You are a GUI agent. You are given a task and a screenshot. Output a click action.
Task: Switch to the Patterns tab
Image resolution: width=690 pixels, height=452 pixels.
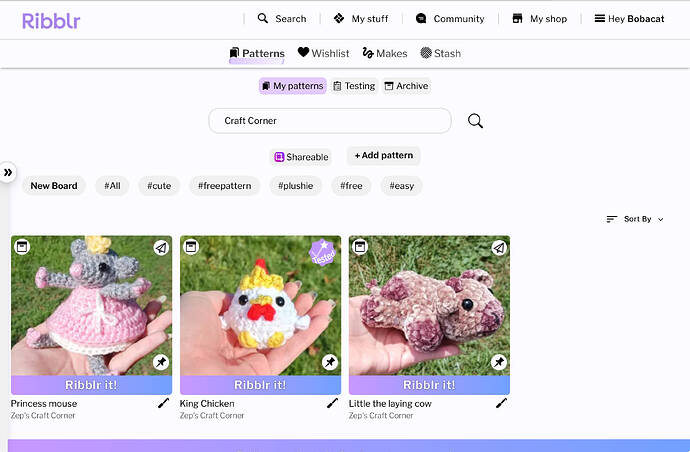(x=257, y=53)
